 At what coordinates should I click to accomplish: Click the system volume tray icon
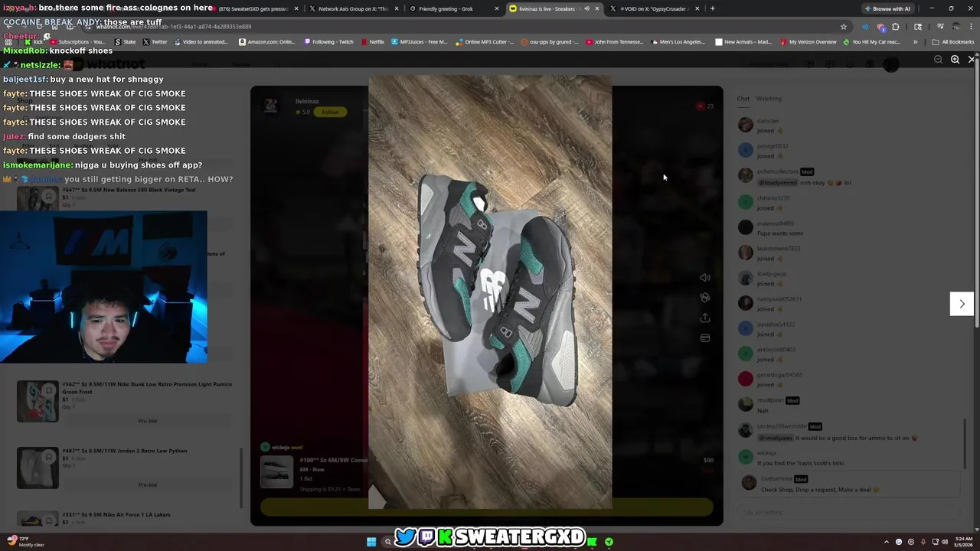[x=944, y=542]
